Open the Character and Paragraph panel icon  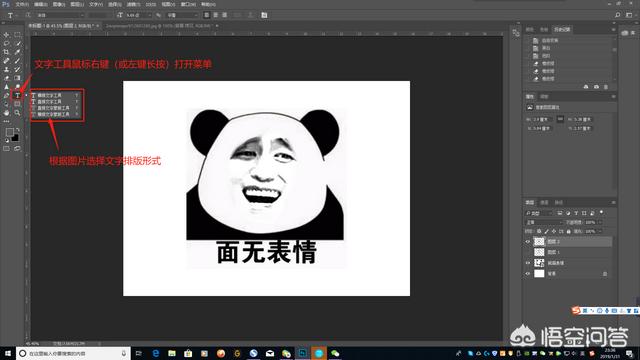tap(264, 15)
